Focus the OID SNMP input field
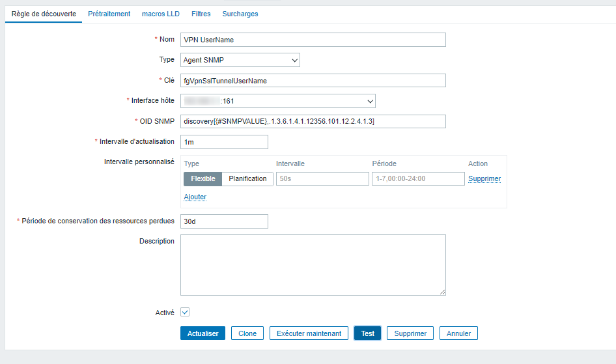 pyautogui.click(x=313, y=122)
